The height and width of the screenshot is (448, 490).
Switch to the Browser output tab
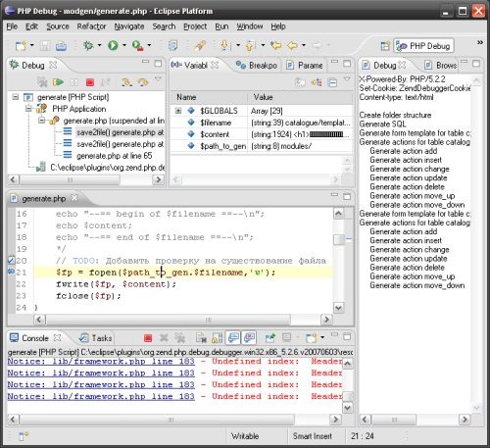440,65
